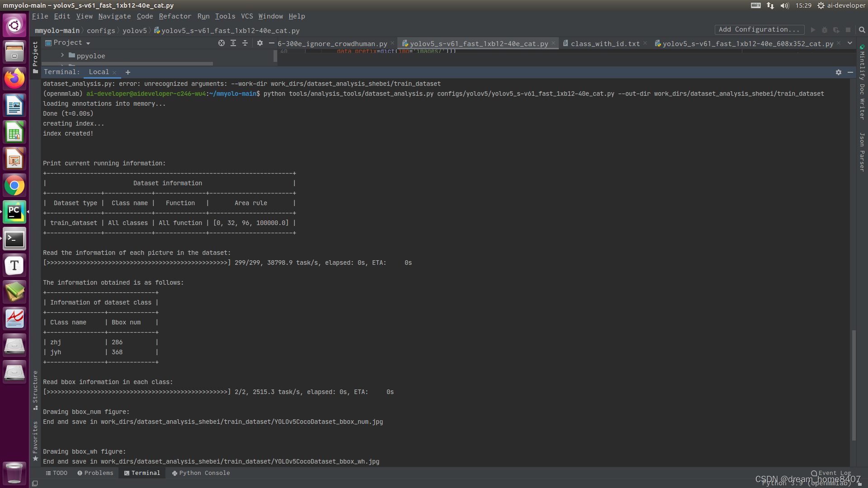The width and height of the screenshot is (868, 488).
Task: Click the locate-in-project target icon
Action: pyautogui.click(x=222, y=43)
